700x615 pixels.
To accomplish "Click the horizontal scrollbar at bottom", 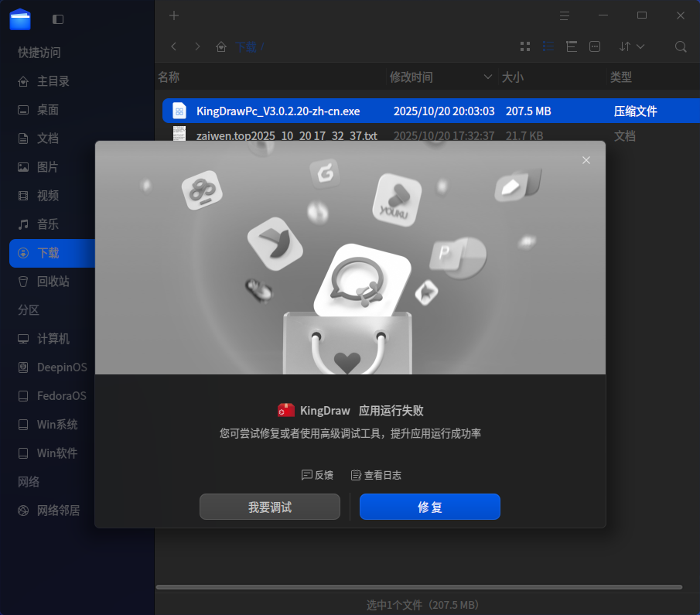I will click(x=418, y=587).
